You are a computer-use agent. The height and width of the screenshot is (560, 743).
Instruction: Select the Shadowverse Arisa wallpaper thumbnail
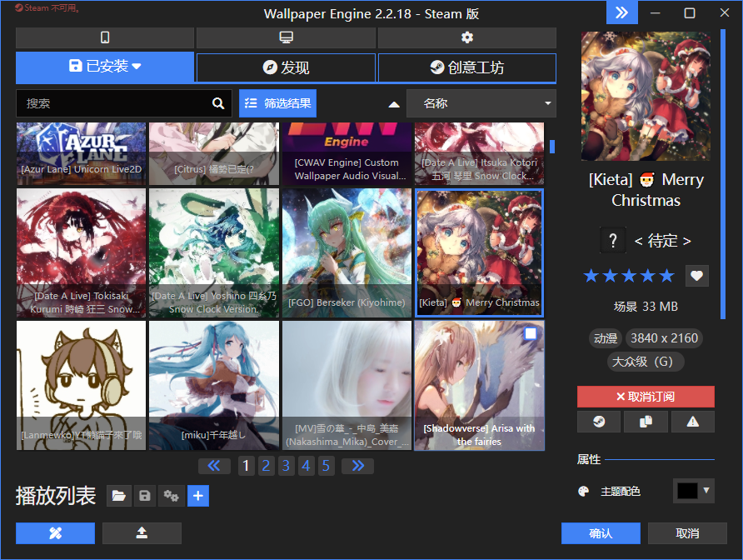(x=479, y=386)
